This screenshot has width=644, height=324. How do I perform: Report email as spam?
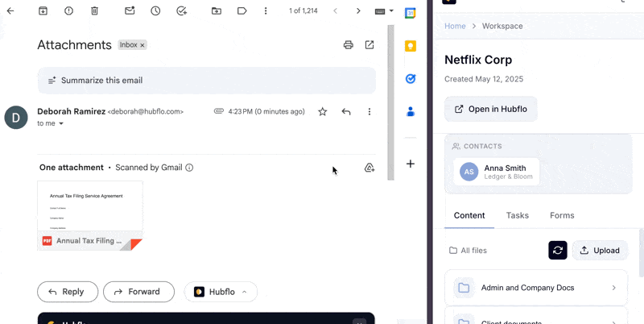coord(68,11)
